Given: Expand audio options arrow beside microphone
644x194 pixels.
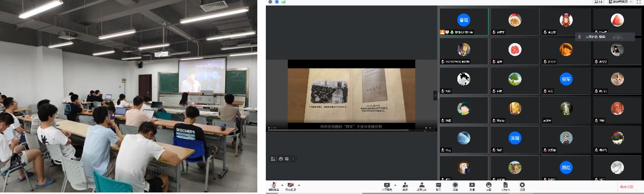Looking at the screenshot, I should click(281, 184).
